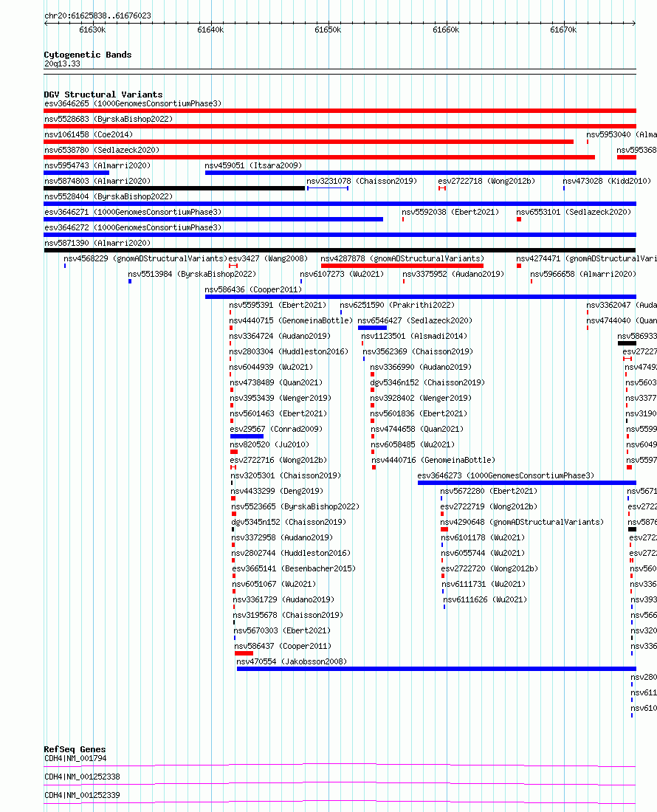Click the 61640k ruler tick label

210,30
